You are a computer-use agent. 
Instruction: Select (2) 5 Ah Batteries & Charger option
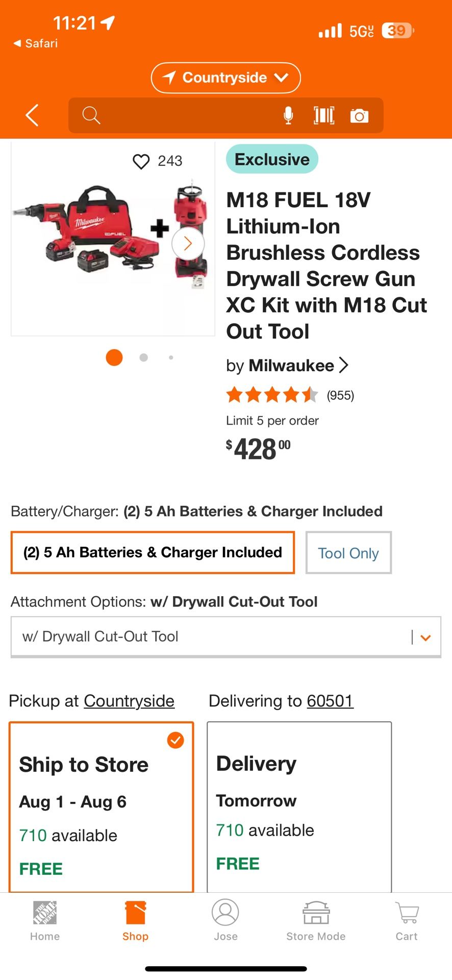click(153, 552)
